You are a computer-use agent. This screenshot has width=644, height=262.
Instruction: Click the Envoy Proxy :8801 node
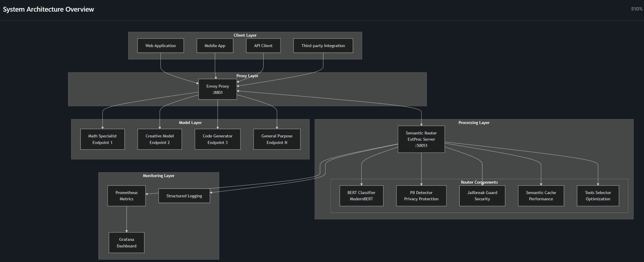pyautogui.click(x=217, y=89)
